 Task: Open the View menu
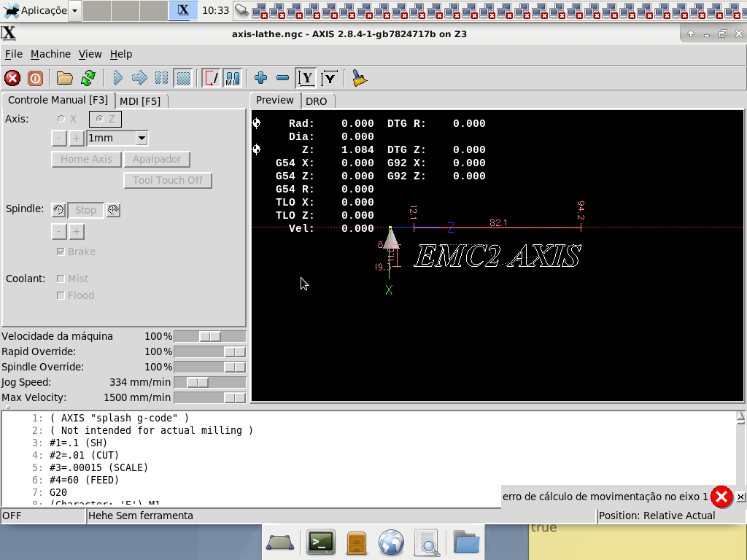point(90,54)
